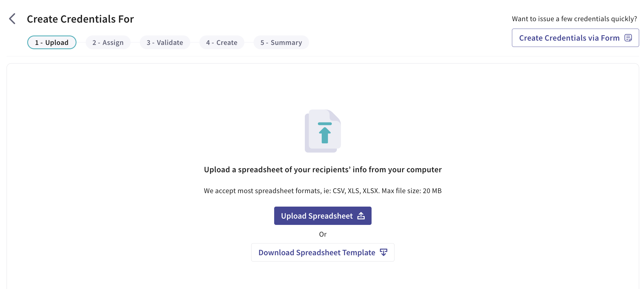Screen dimensions: 644x289
Task: Click the text about accepted spreadsheet formats
Action: (x=323, y=191)
